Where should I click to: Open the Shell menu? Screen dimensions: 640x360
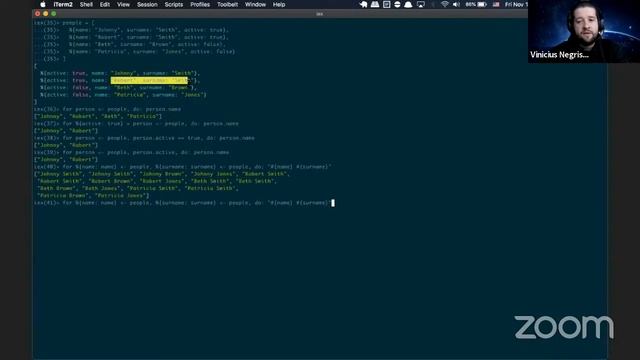point(86,4)
